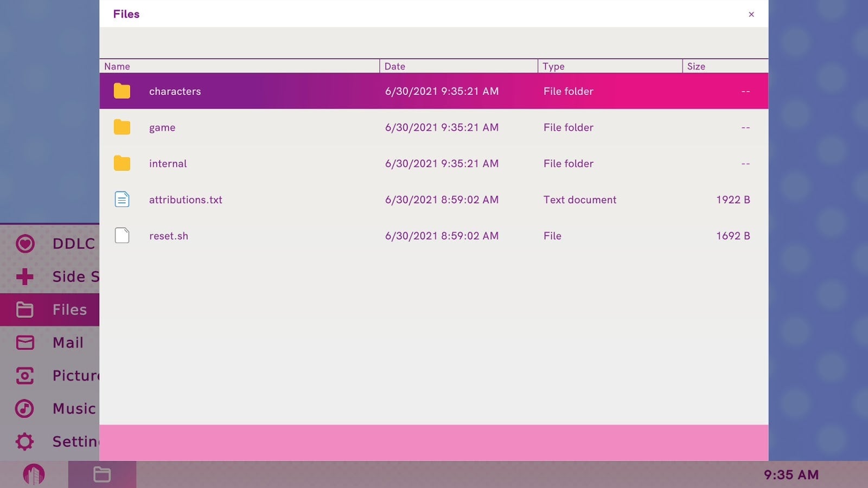Click the Size column header
868x488 pixels.
coord(696,66)
